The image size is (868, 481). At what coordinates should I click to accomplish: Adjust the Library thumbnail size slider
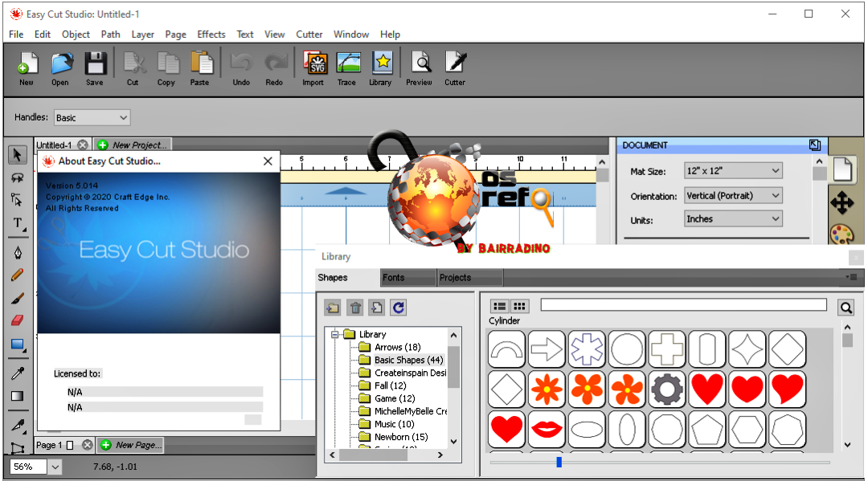pyautogui.click(x=559, y=462)
